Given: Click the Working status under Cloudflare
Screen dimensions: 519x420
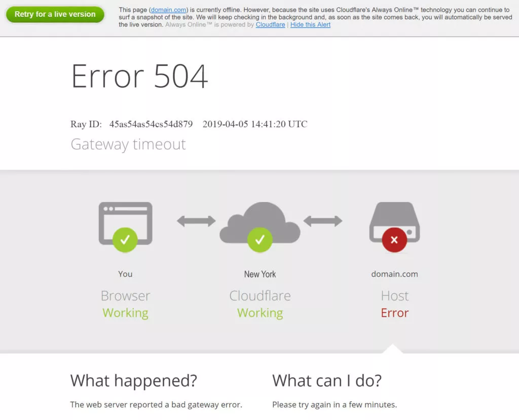Looking at the screenshot, I should pos(260,313).
